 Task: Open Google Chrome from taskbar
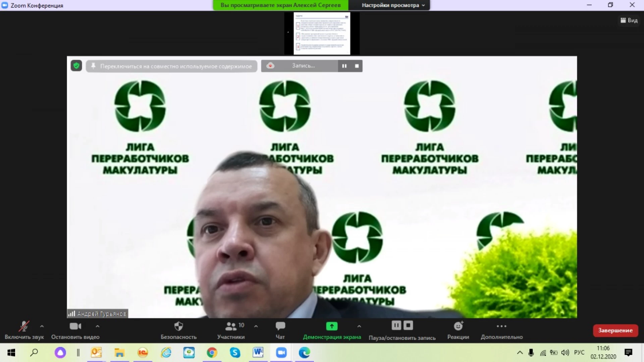point(212,353)
